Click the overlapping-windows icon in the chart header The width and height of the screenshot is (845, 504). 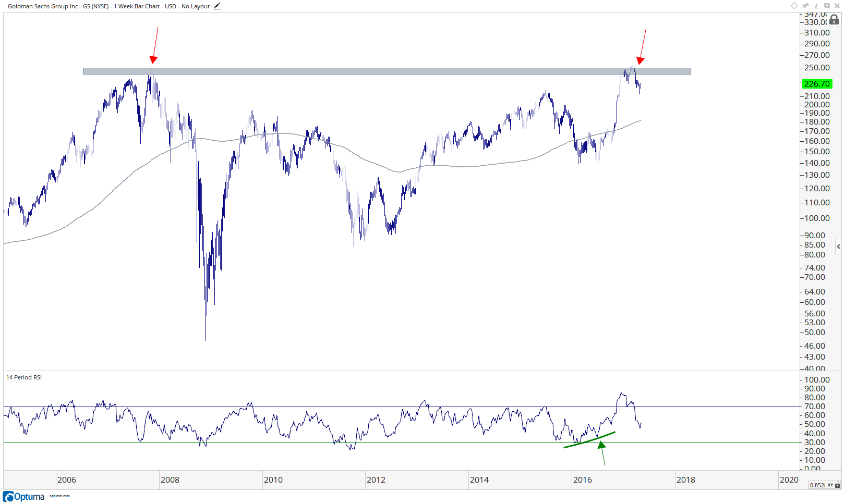(827, 6)
